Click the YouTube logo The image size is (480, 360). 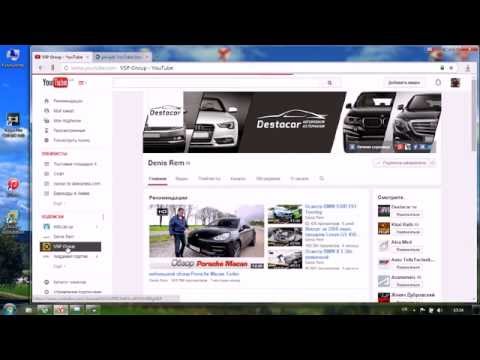tap(55, 82)
